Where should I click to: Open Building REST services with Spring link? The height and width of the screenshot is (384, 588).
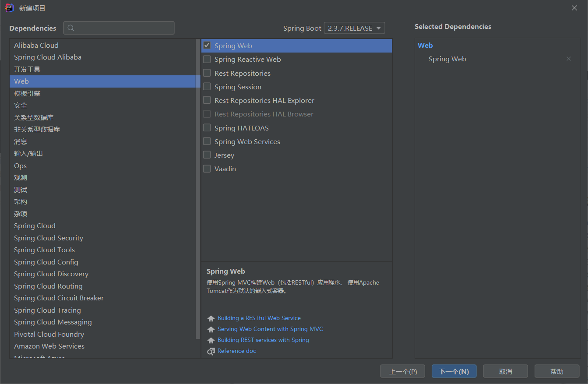tap(263, 340)
